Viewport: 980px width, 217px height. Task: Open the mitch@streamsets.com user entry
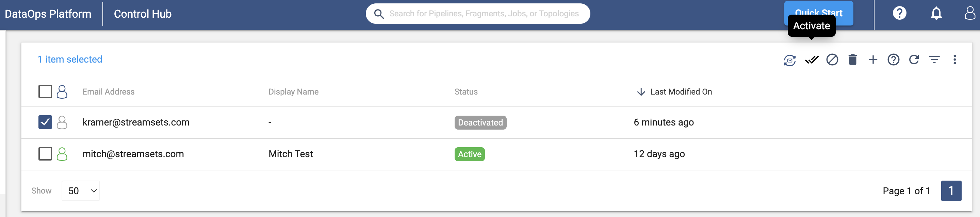click(x=133, y=154)
